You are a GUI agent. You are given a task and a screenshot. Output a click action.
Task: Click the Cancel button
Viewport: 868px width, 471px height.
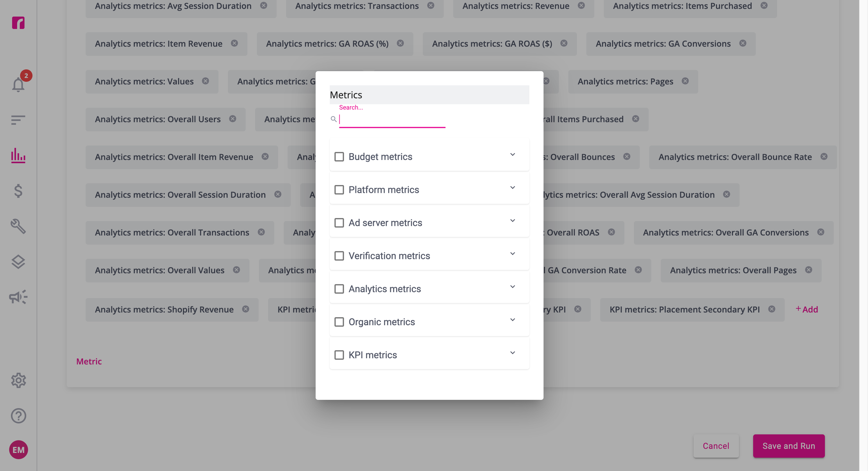[716, 446]
